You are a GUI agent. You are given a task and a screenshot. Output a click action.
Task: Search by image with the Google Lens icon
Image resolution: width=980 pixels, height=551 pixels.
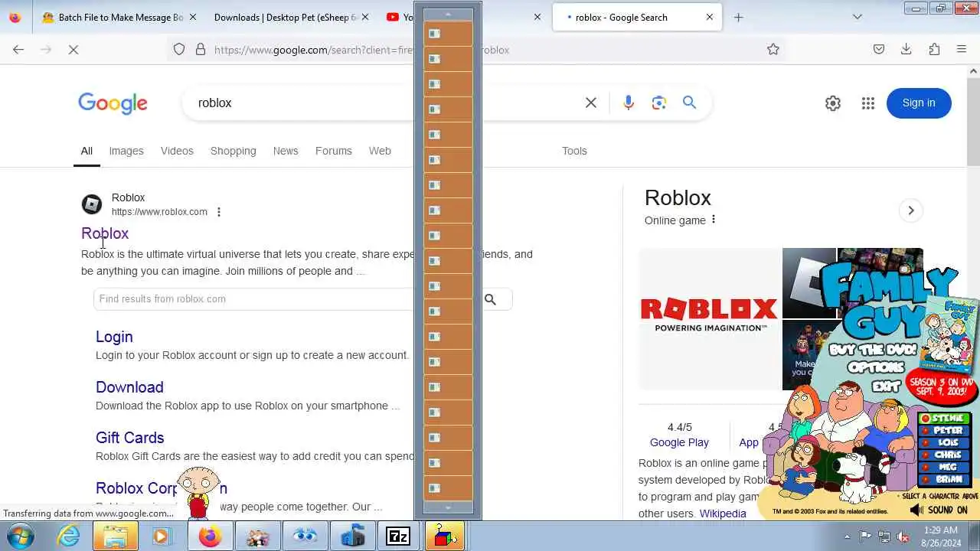pyautogui.click(x=659, y=103)
